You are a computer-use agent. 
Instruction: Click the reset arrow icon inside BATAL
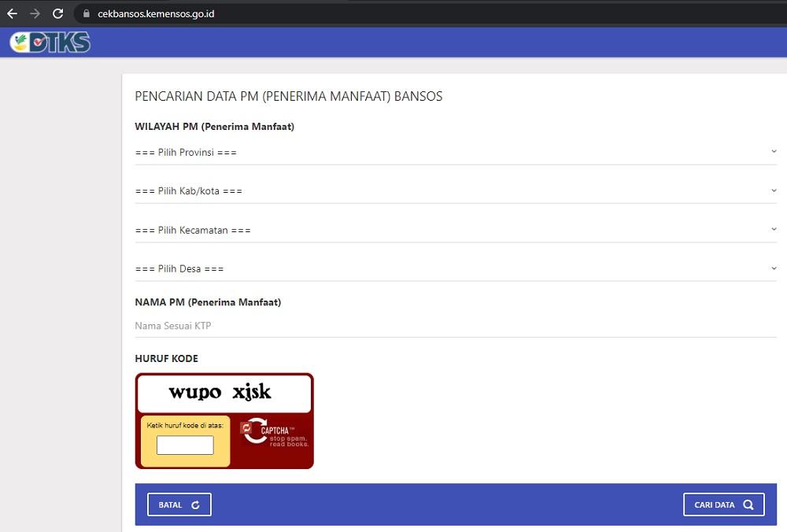[x=196, y=505]
